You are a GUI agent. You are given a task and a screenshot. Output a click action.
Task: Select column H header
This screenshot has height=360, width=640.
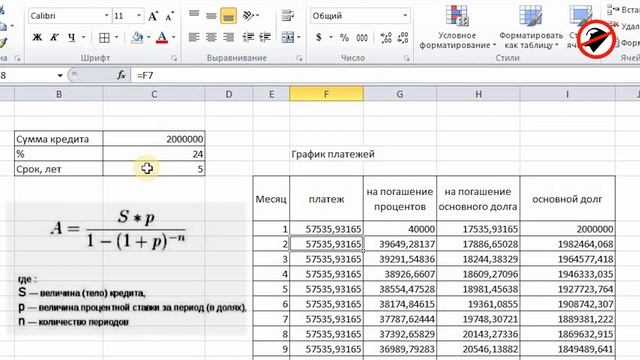point(478,94)
